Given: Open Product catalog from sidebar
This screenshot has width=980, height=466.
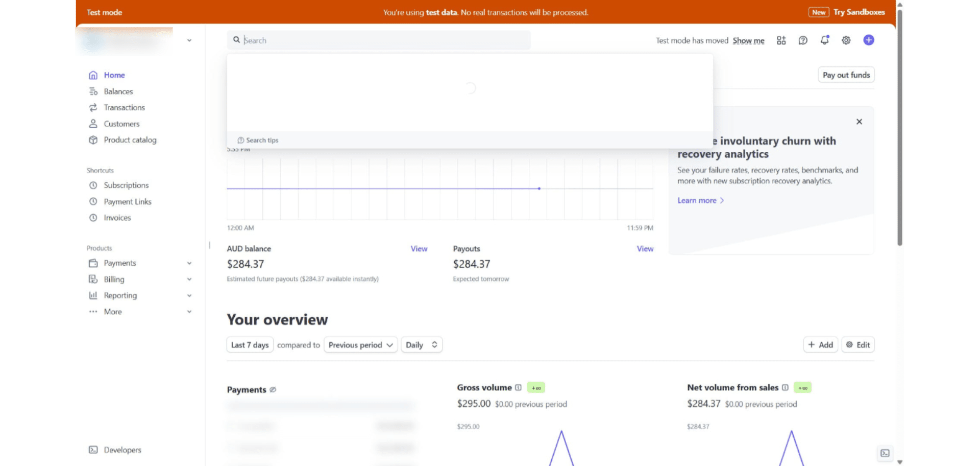Looking at the screenshot, I should pos(130,140).
